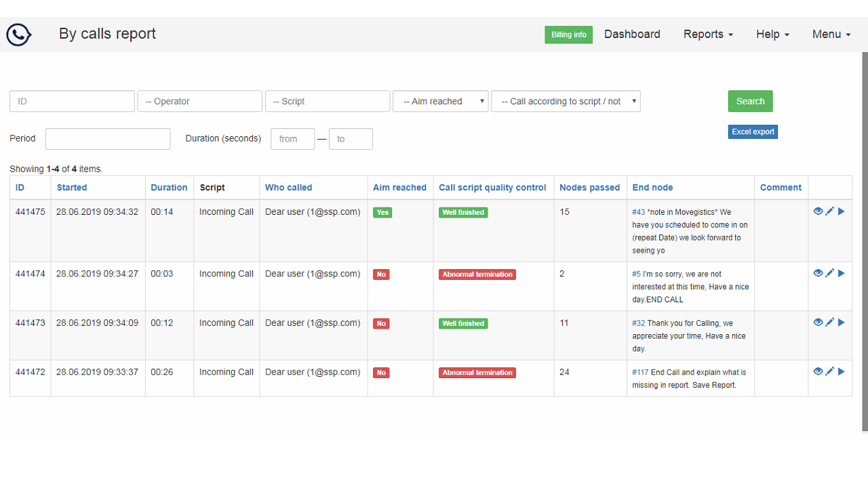Expand the Call according to script dropdown
This screenshot has width=868, height=488.
(566, 101)
